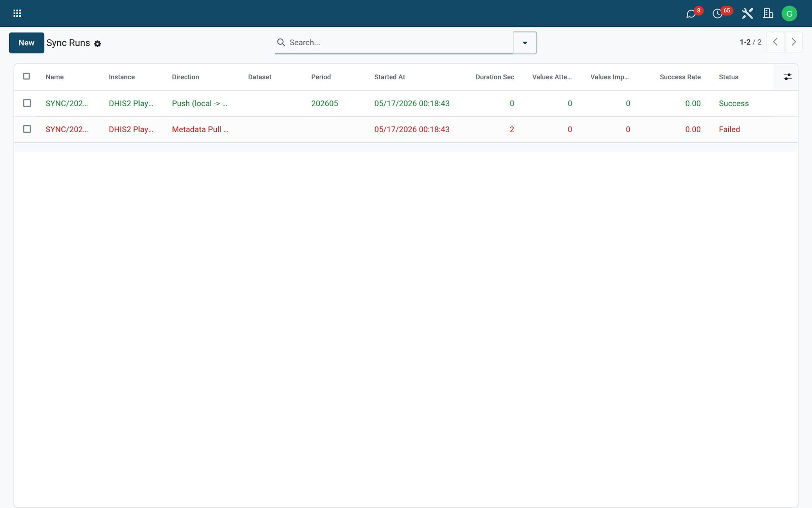Open the red SYNC/202... record name

click(x=66, y=130)
